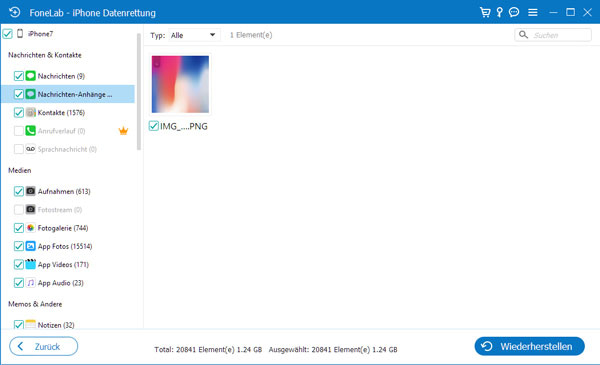Toggle the iPhone7 device checkbox

point(7,34)
